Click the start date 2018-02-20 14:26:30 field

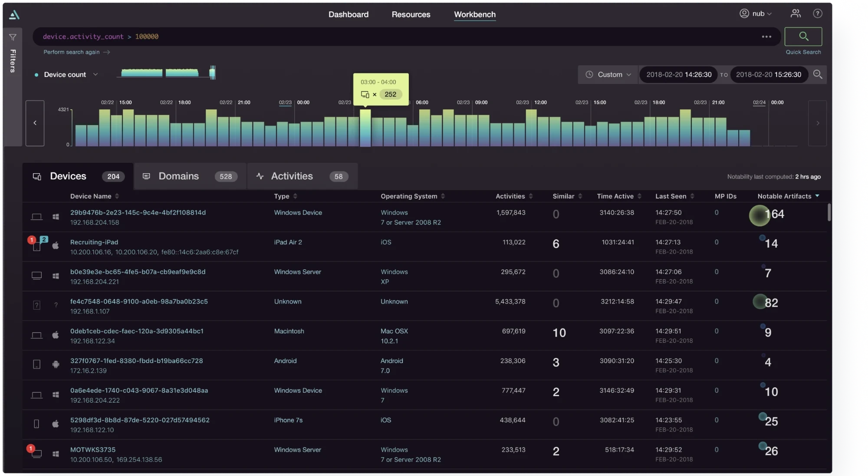pyautogui.click(x=679, y=74)
